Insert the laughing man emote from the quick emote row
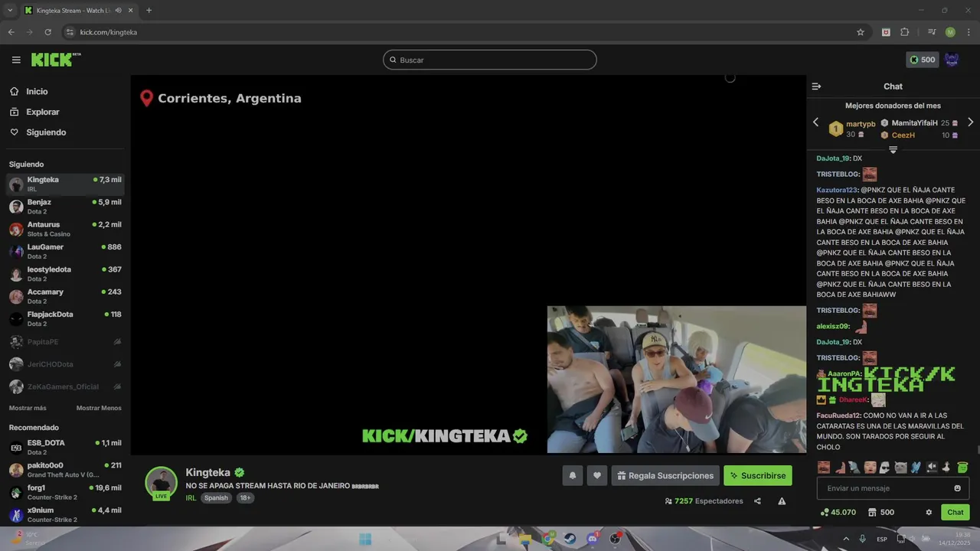 (x=824, y=468)
